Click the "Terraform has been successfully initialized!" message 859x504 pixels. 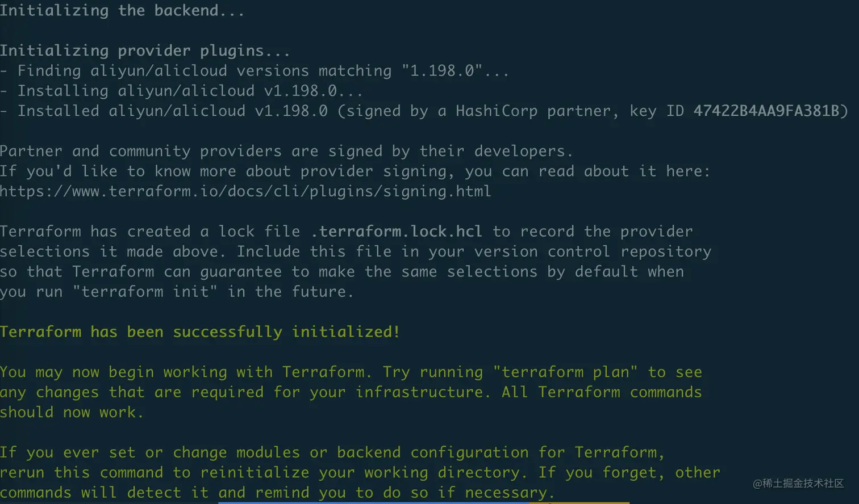(200, 332)
